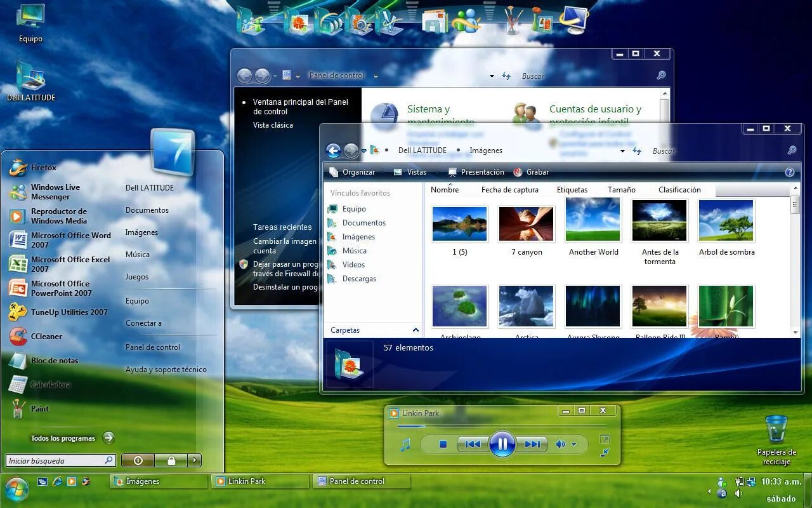Viewport: 812px width, 508px height.
Task: Open the Equipo desktop icon
Action: pyautogui.click(x=30, y=24)
